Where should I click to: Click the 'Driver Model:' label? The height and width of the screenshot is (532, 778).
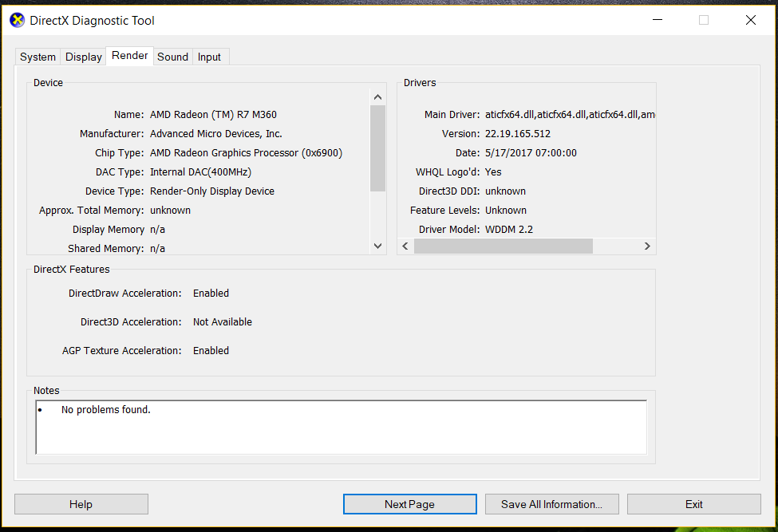click(x=449, y=230)
